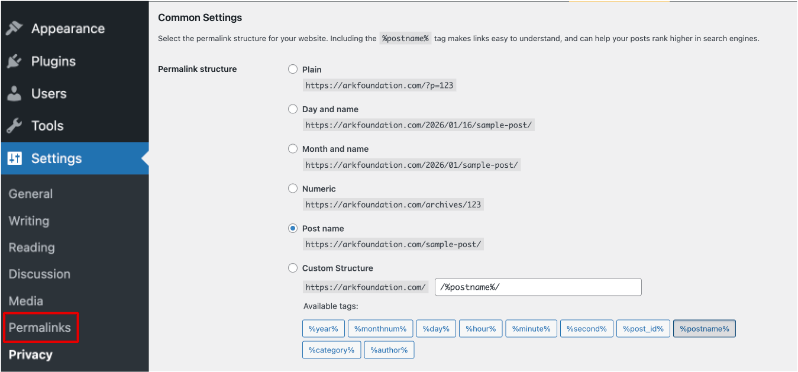Insert the %second% tag
The image size is (798, 372).
point(587,329)
